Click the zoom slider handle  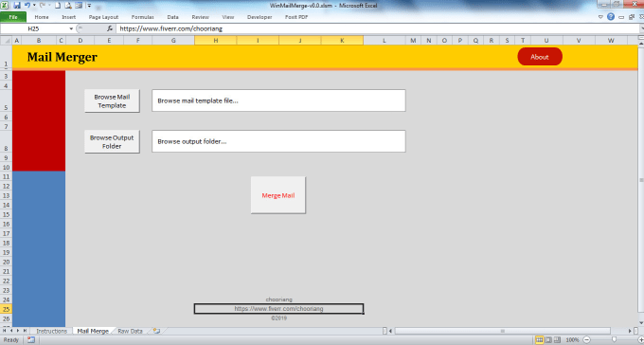[x=614, y=340]
